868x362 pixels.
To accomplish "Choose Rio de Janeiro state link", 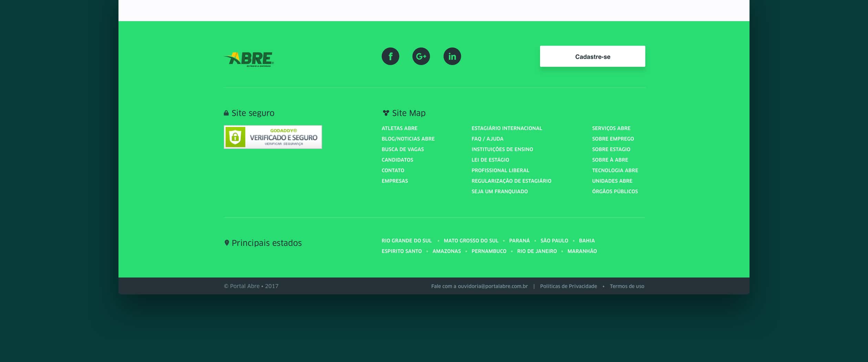I will click(537, 251).
